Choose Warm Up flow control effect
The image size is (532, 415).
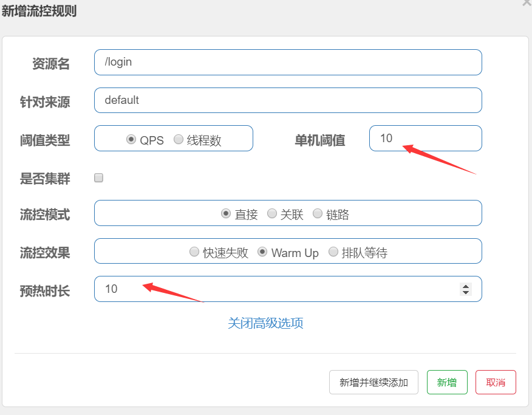(262, 252)
